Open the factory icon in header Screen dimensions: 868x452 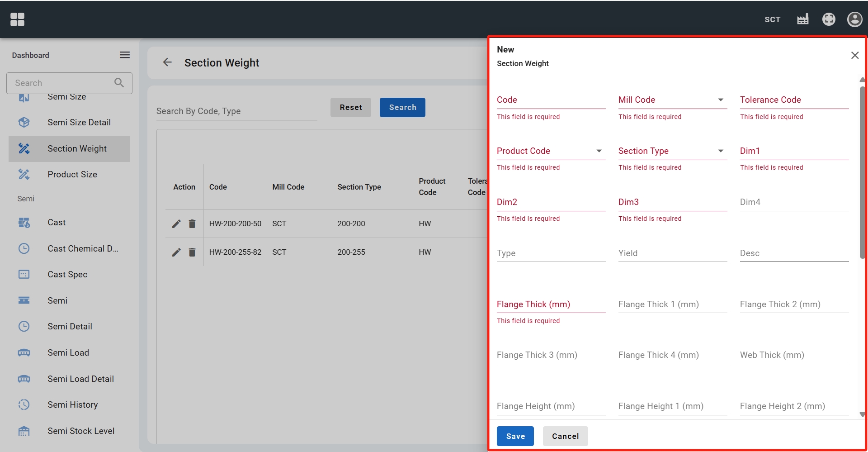pos(802,19)
